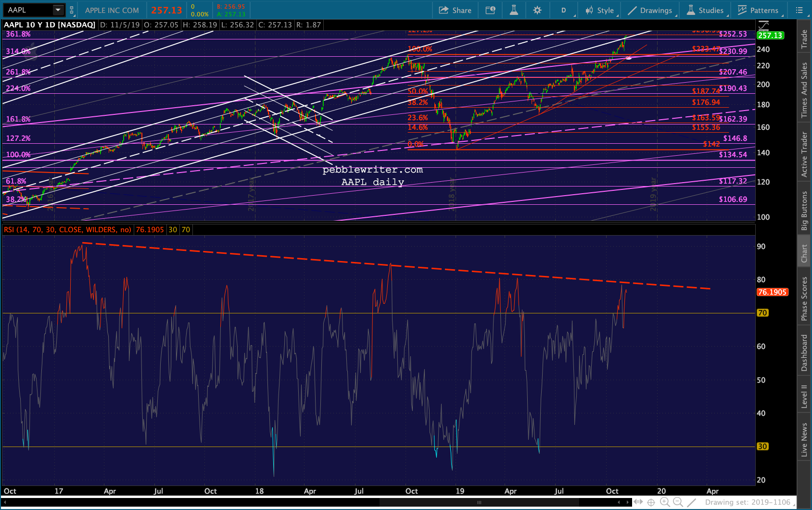Click the RSI value 76.1905 in study header
Screen dimensions: 812x510
click(150, 230)
